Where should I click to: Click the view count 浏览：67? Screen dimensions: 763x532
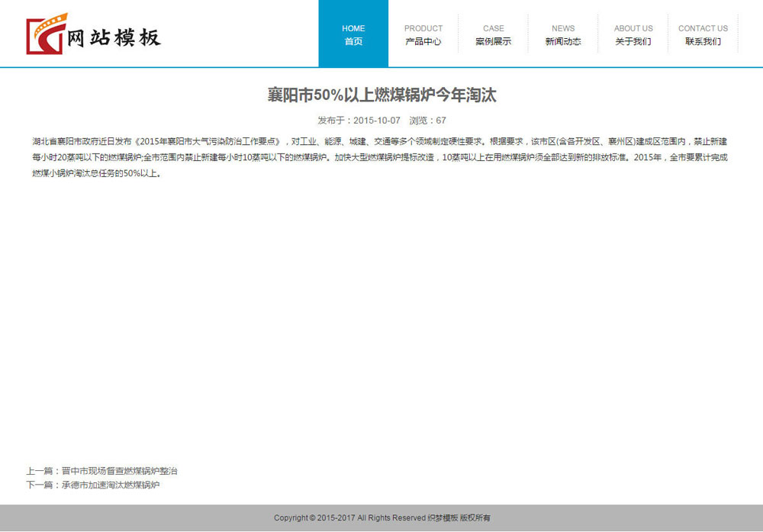point(428,120)
